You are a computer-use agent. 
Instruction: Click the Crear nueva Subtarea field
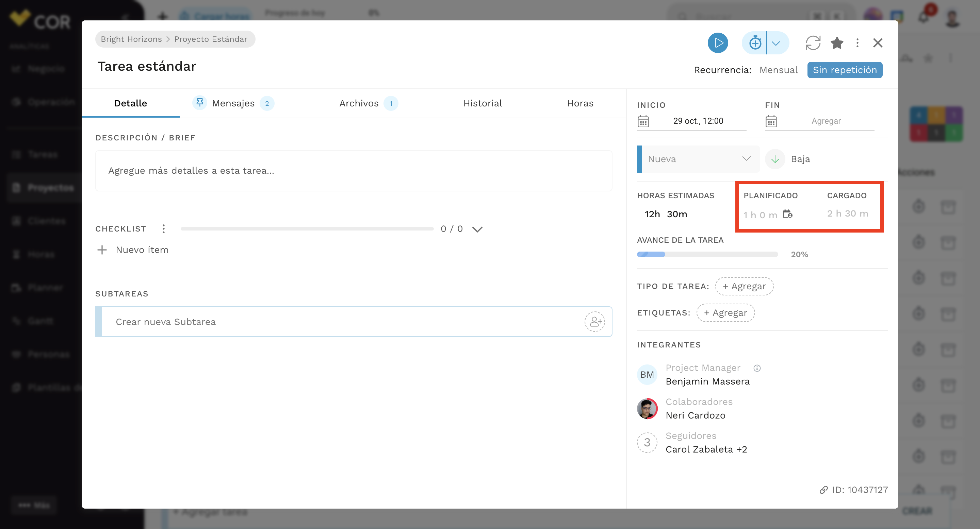tap(354, 322)
